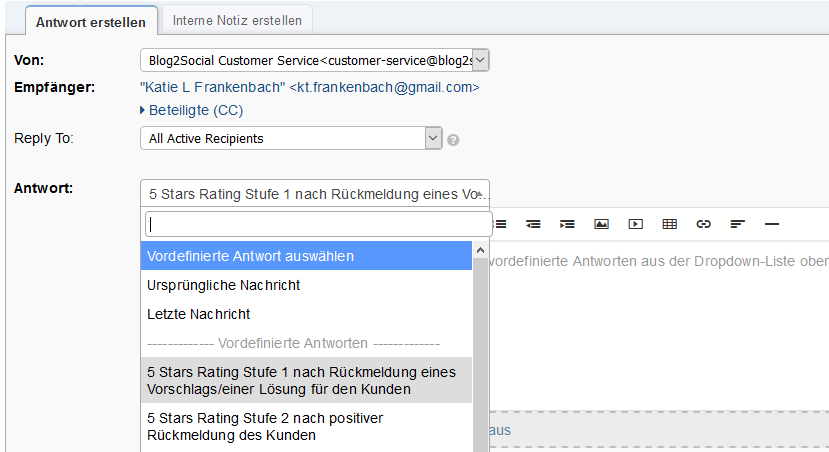Switch to Antwort erstellen tab

91,22
